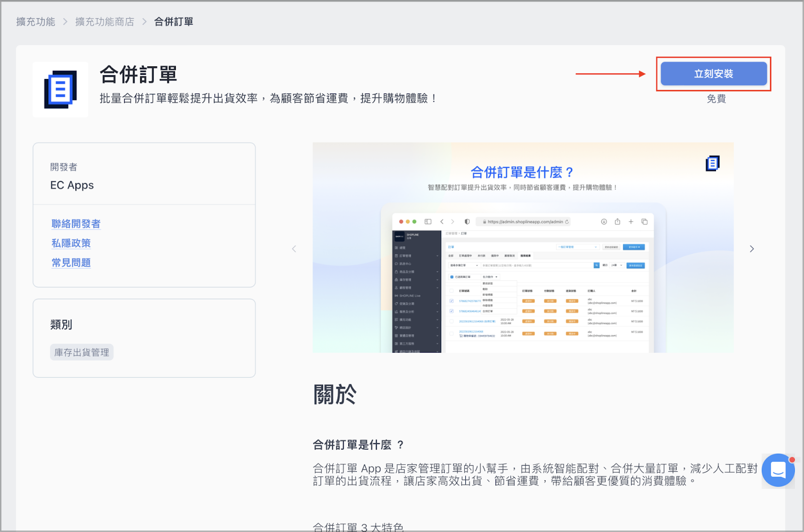This screenshot has height=532, width=804.
Task: Click the 合併訂單 app title heading
Action: (x=138, y=74)
